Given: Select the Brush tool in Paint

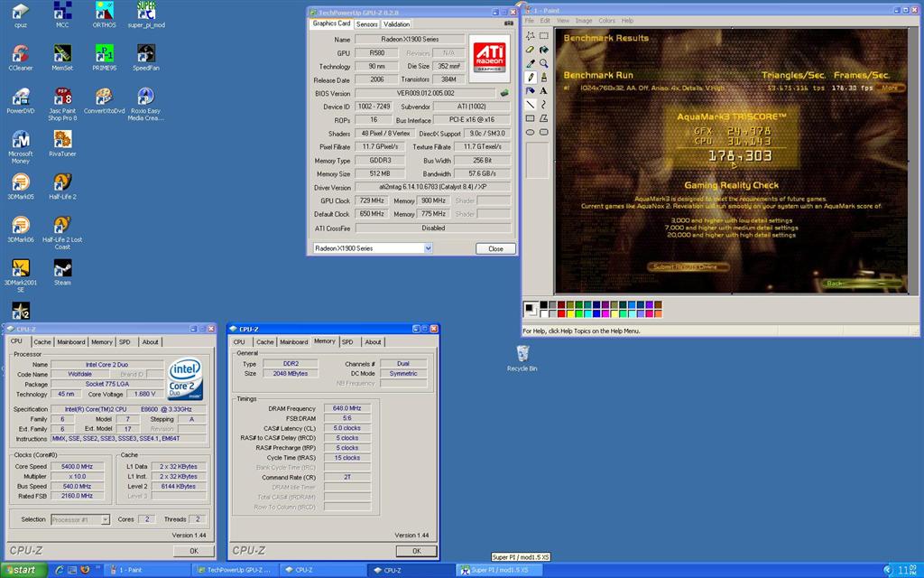Looking at the screenshot, I should [x=543, y=78].
